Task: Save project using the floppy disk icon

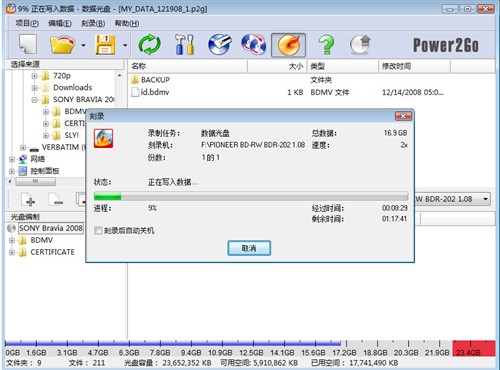Action: pos(105,45)
